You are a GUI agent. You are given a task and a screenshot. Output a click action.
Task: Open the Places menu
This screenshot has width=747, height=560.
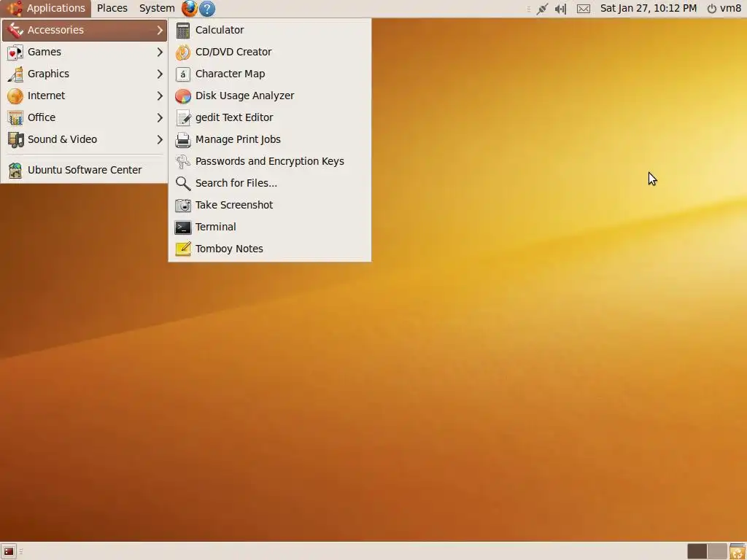112,8
